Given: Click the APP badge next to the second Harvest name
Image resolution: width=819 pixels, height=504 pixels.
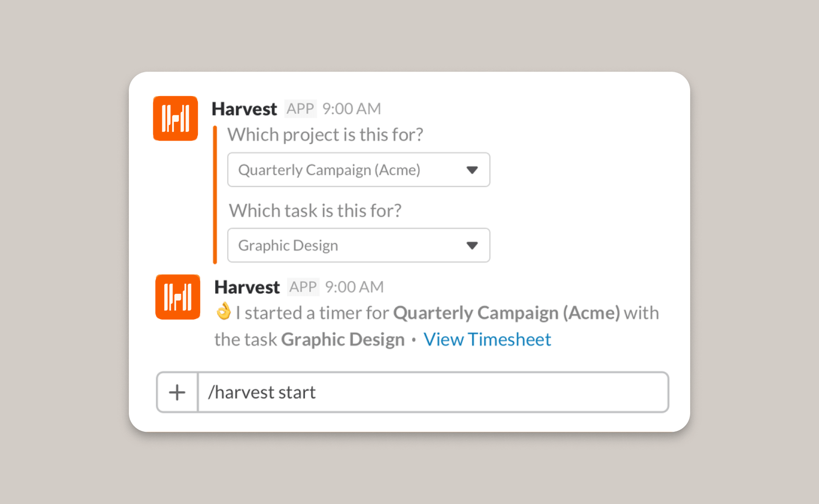Looking at the screenshot, I should [303, 286].
